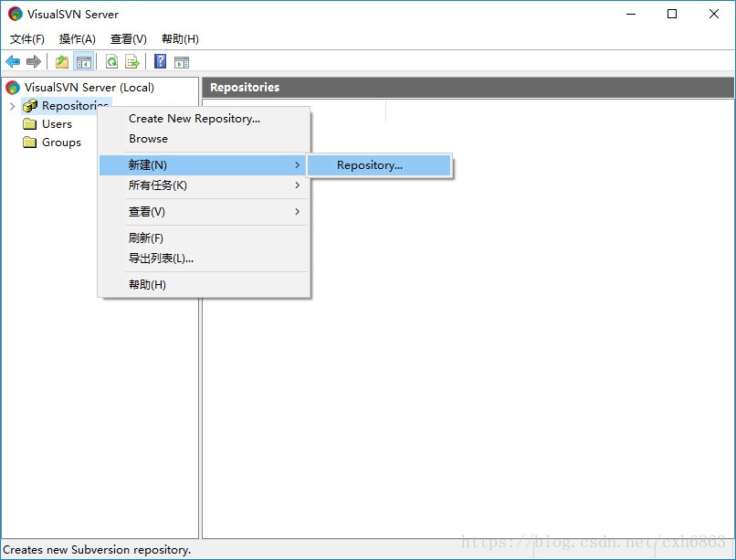Select VisualSVN Server (Local) root node
736x560 pixels.
point(89,88)
